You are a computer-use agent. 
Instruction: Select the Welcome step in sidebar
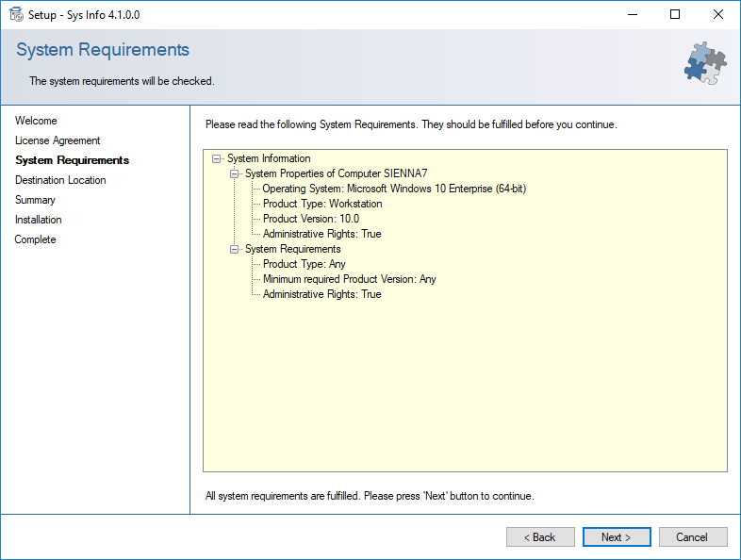coord(36,121)
